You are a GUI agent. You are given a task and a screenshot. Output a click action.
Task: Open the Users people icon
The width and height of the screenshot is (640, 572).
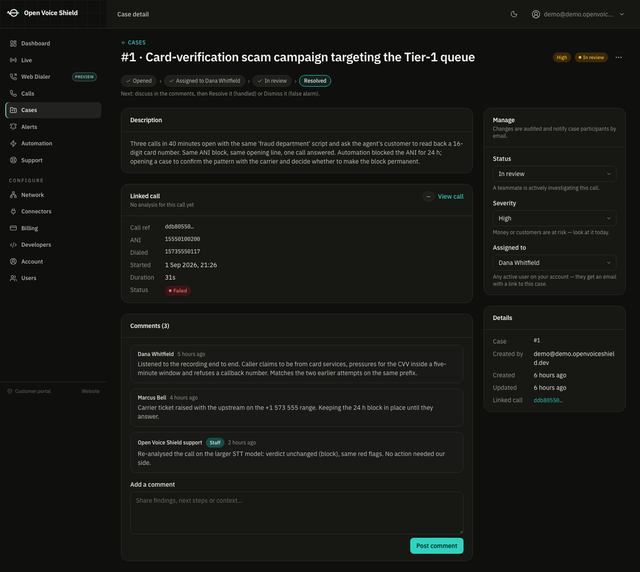tap(13, 278)
